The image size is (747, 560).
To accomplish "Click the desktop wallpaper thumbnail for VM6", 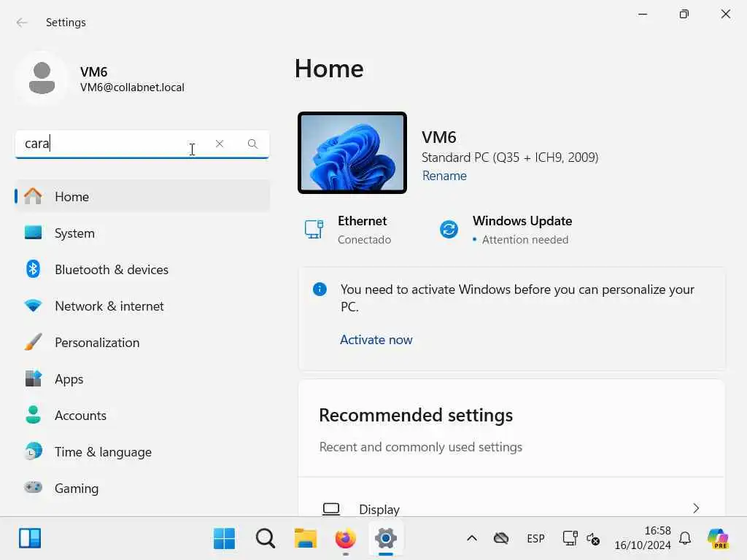I will (352, 153).
